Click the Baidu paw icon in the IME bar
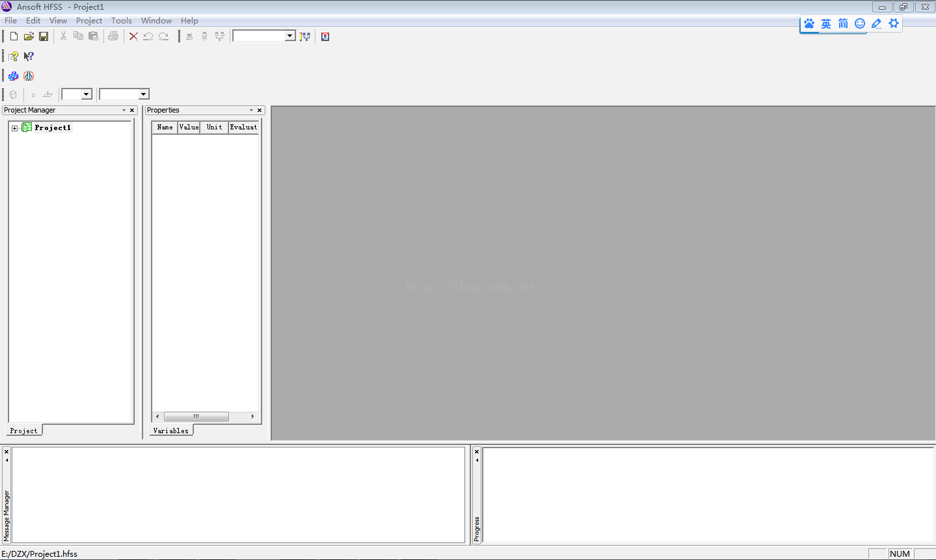The image size is (936, 560). [x=809, y=23]
